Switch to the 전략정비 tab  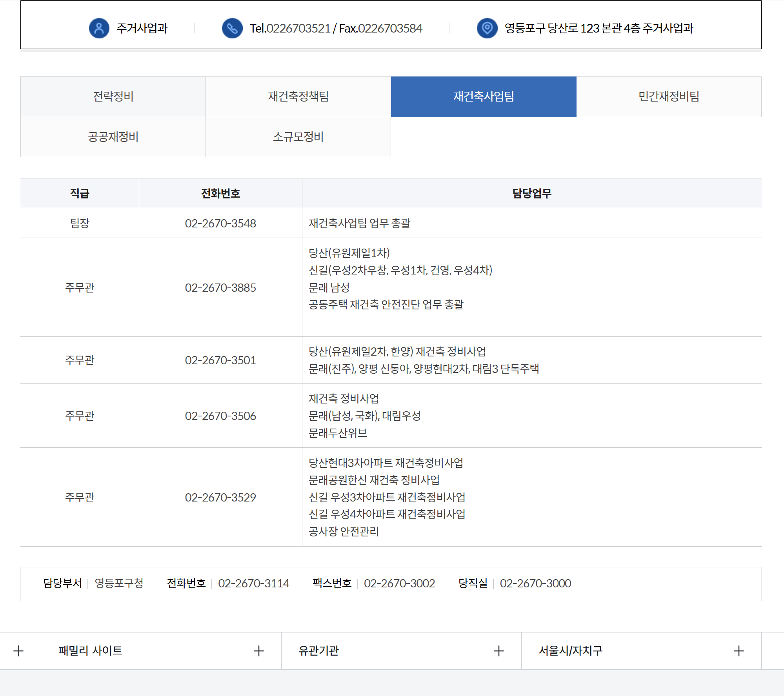point(113,96)
